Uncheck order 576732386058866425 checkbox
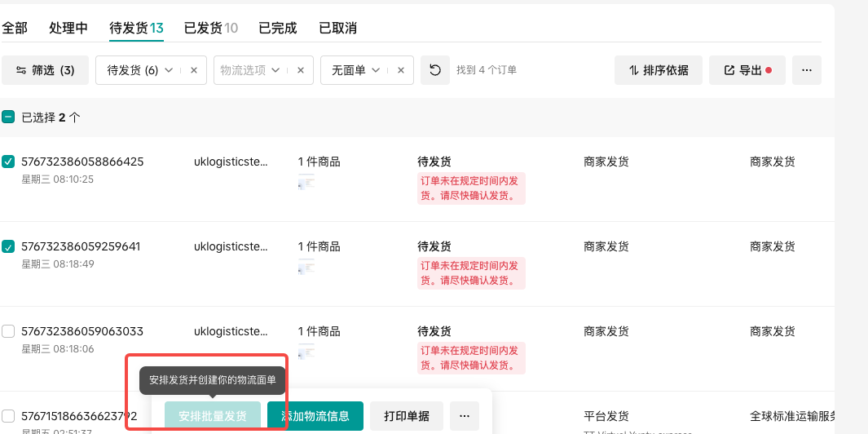868x434 pixels. coord(8,162)
